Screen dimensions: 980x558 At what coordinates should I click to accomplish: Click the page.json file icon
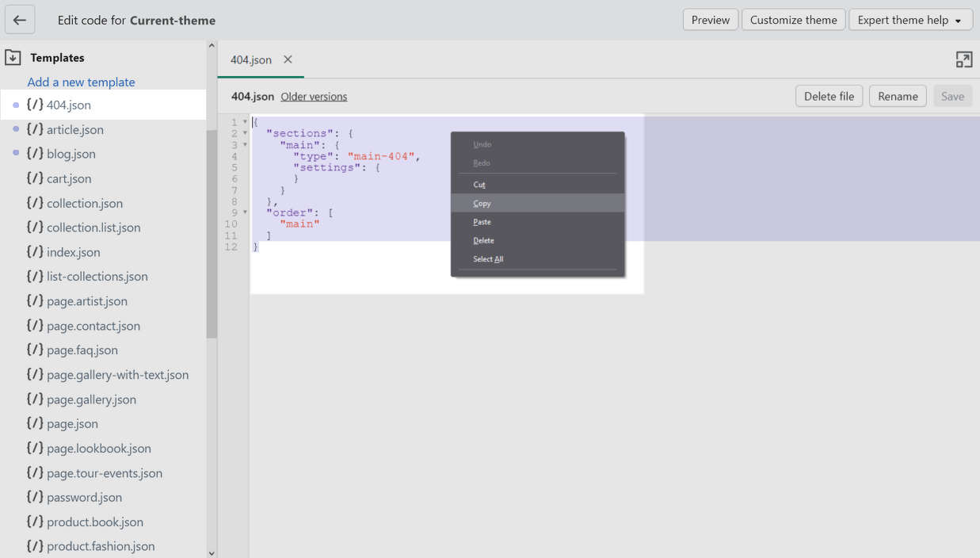35,423
